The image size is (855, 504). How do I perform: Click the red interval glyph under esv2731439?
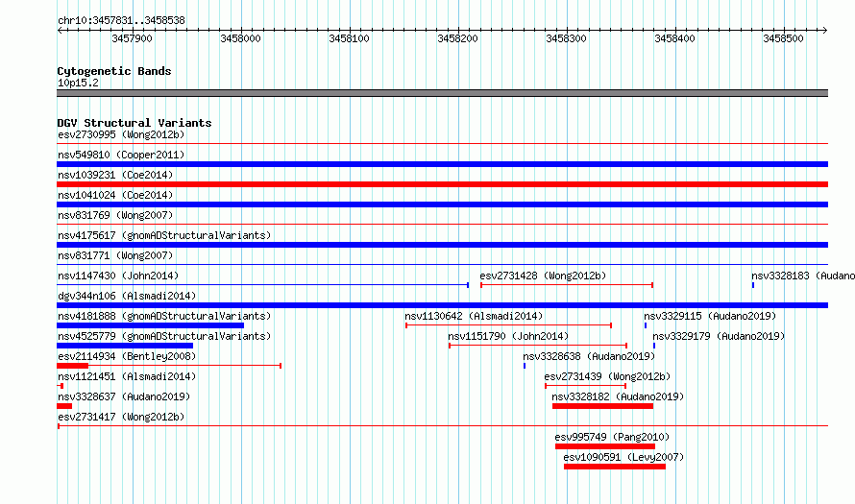click(x=586, y=386)
